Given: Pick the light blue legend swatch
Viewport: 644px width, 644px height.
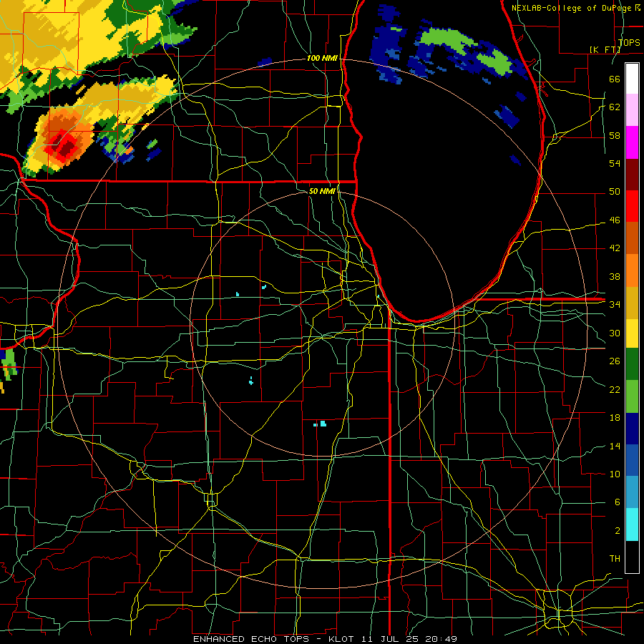Looking at the screenshot, I should pyautogui.click(x=632, y=492).
